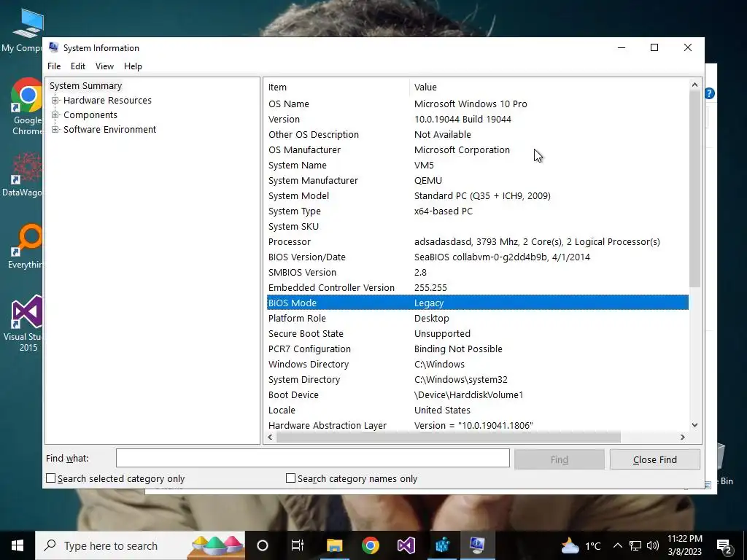Open the notification center icon
This screenshot has width=747, height=560.
(724, 545)
